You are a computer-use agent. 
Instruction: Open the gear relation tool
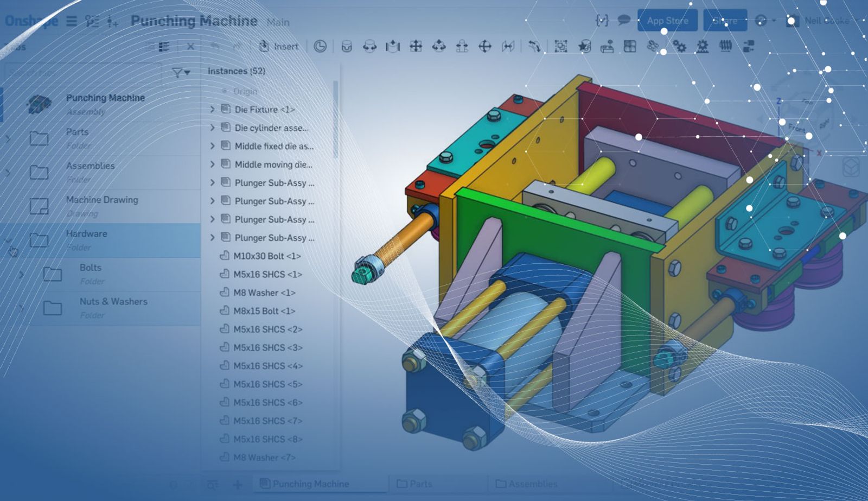click(679, 47)
